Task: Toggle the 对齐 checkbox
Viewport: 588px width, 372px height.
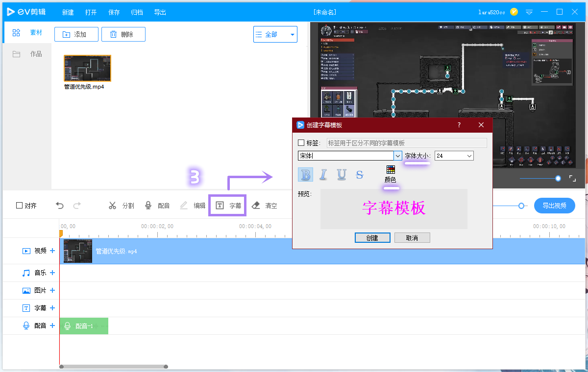Action: coord(19,206)
